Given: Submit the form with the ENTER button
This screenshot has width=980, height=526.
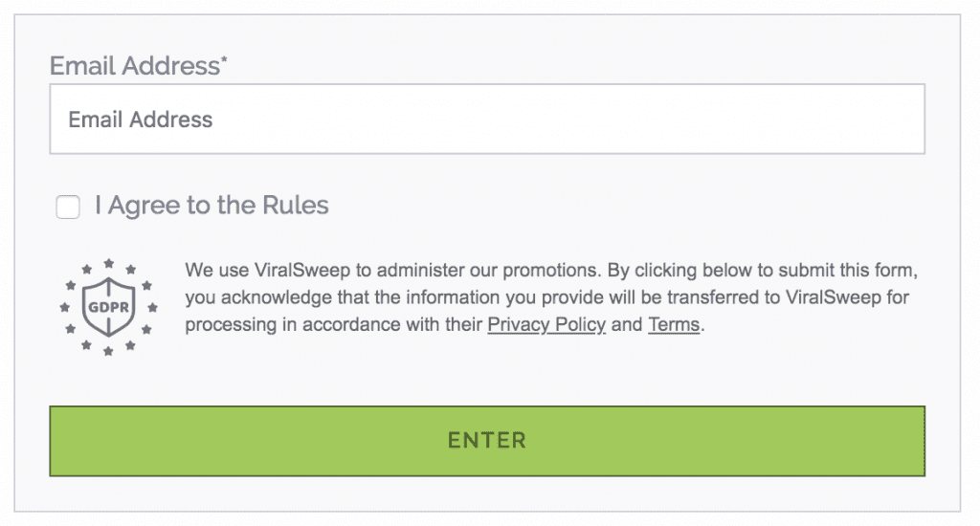Looking at the screenshot, I should point(487,441).
